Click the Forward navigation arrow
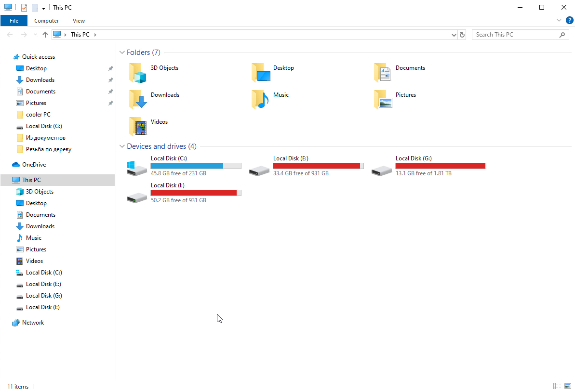Viewport: 575px width, 392px height. (x=24, y=35)
